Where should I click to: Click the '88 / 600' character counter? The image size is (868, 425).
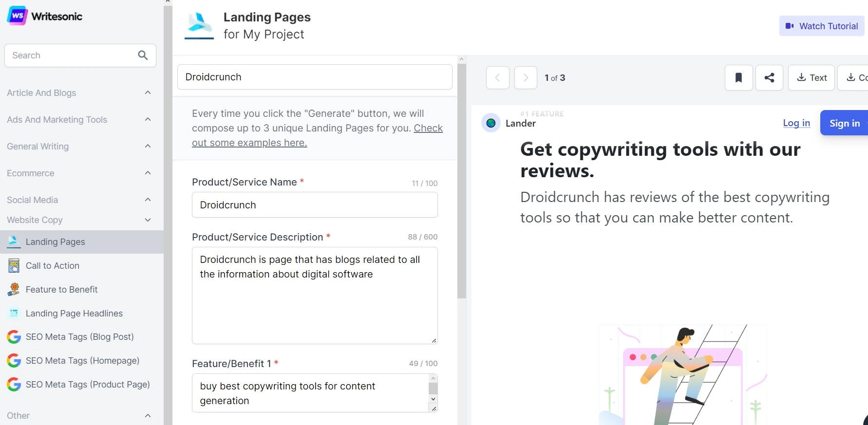[423, 237]
